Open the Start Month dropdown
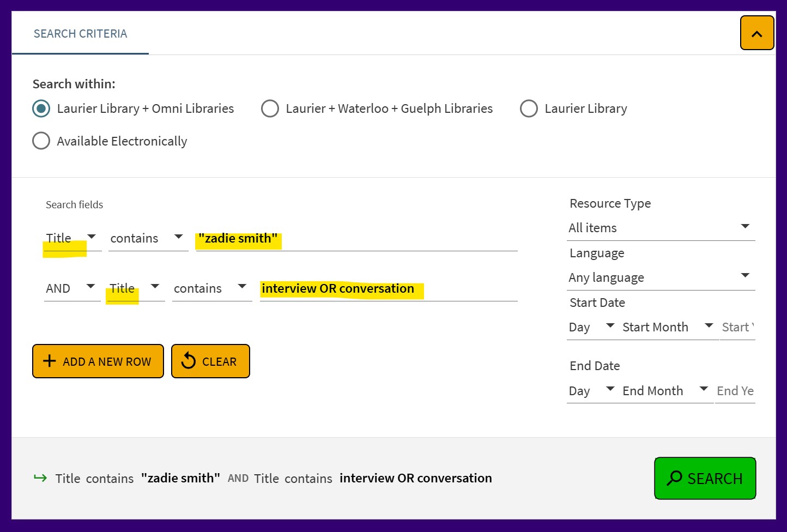The width and height of the screenshot is (787, 532). click(x=668, y=327)
